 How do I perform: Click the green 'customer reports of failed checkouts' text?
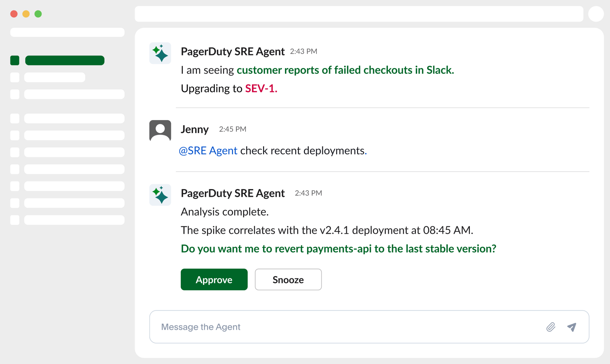pos(345,70)
